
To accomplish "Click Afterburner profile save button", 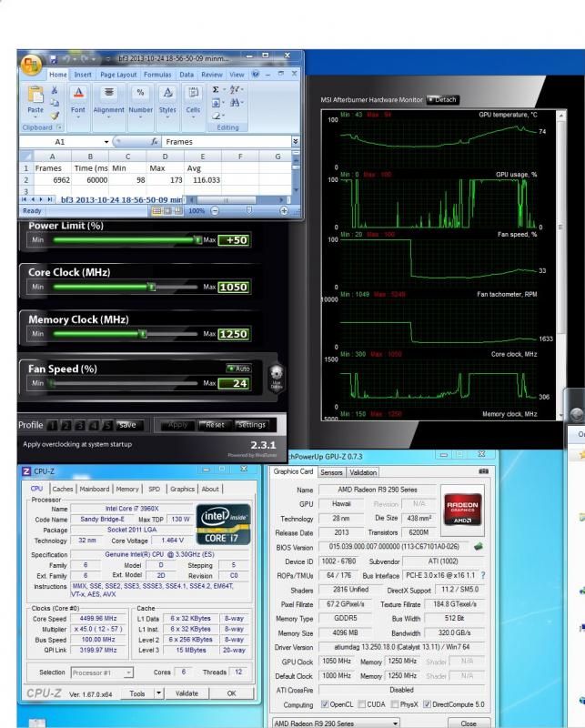I will pyautogui.click(x=127, y=425).
